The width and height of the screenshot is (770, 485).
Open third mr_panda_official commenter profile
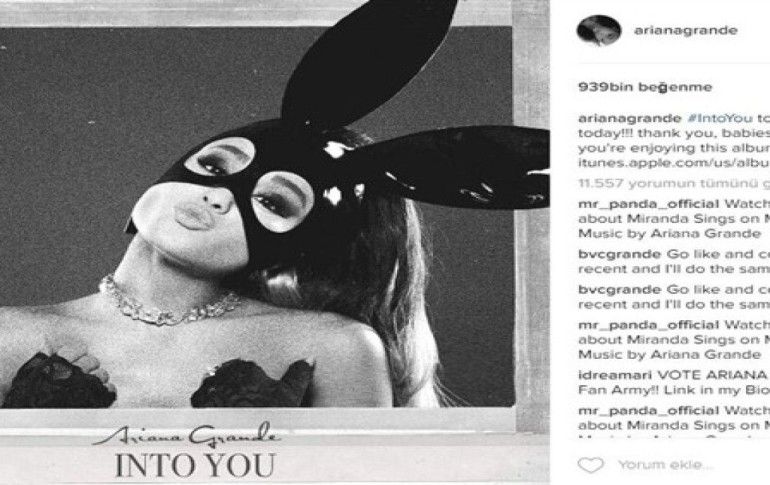pos(648,410)
